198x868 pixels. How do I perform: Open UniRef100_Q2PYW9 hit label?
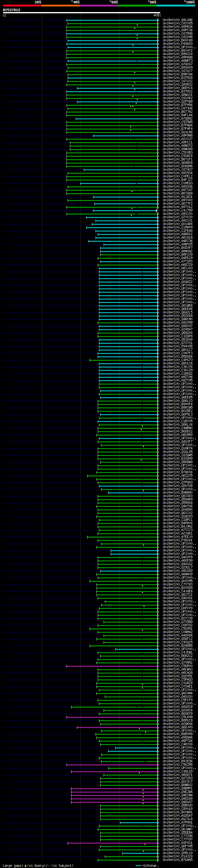point(178,101)
